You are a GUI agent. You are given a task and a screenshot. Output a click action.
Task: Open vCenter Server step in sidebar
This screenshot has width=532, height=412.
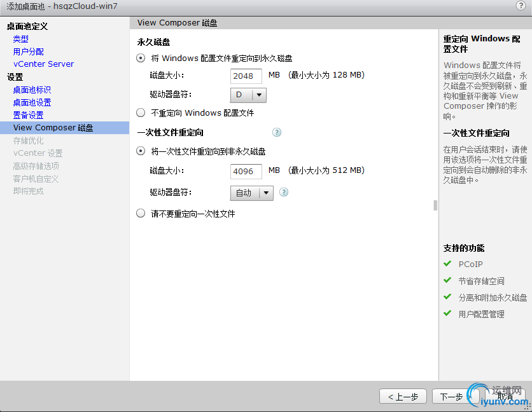coord(43,64)
